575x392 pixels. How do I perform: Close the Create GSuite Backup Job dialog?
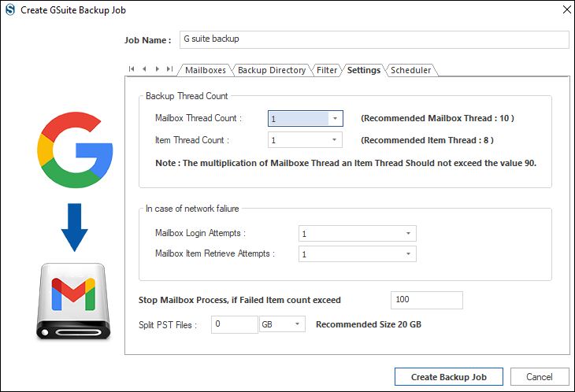click(567, 9)
